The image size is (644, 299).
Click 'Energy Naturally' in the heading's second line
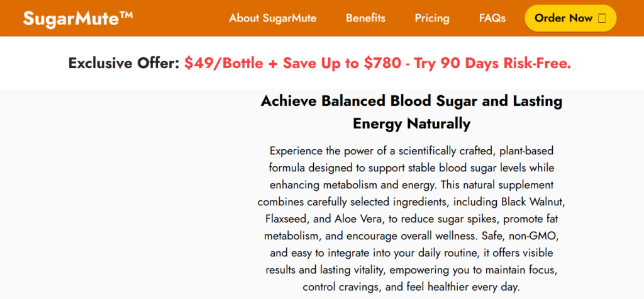[x=411, y=123]
